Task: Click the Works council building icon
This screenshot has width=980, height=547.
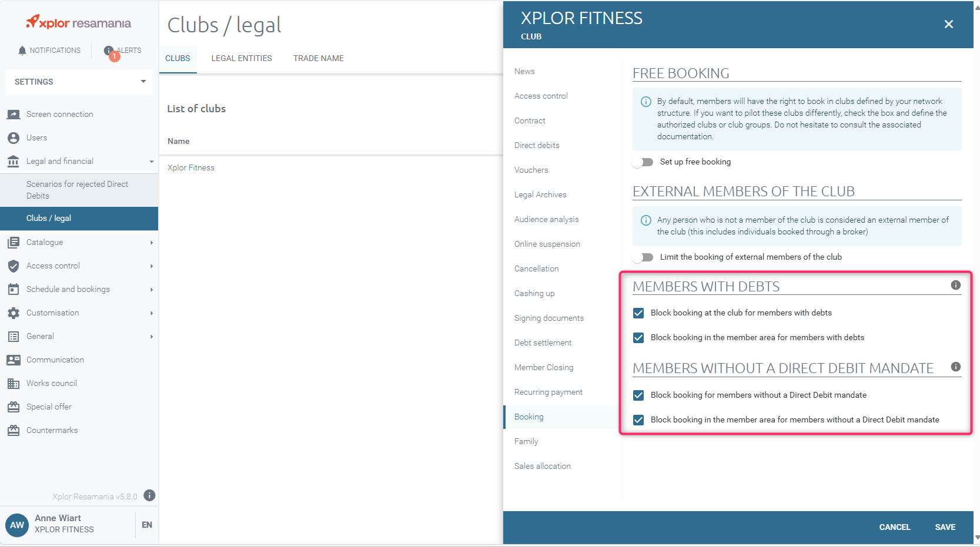Action: point(14,383)
